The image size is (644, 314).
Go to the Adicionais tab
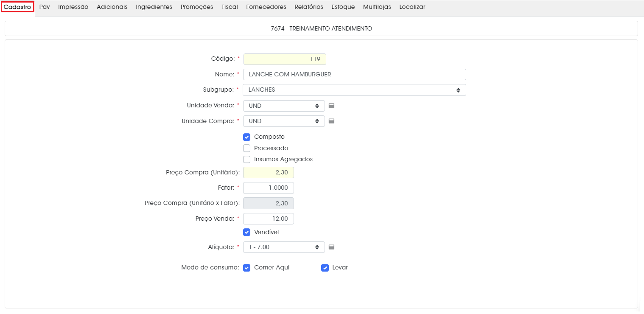pos(112,7)
